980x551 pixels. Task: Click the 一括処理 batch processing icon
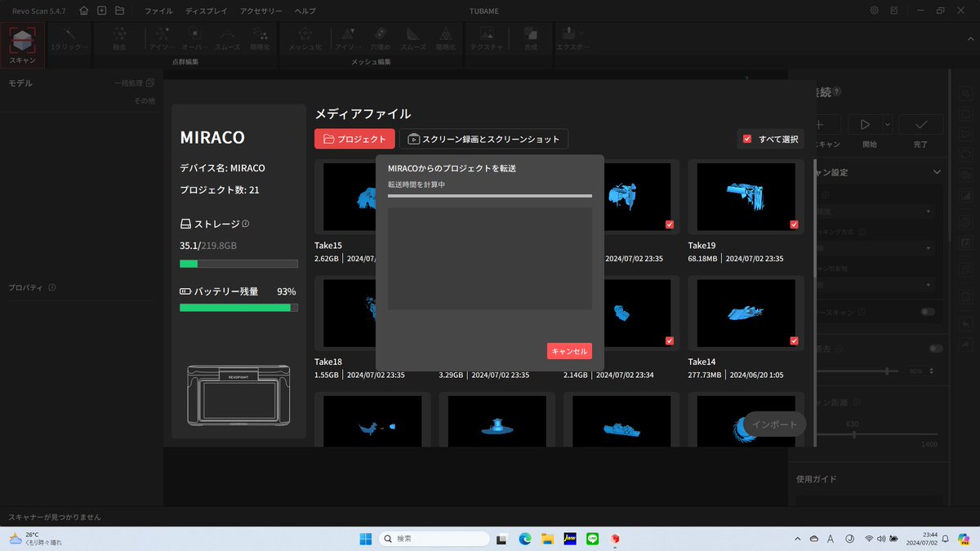click(149, 83)
